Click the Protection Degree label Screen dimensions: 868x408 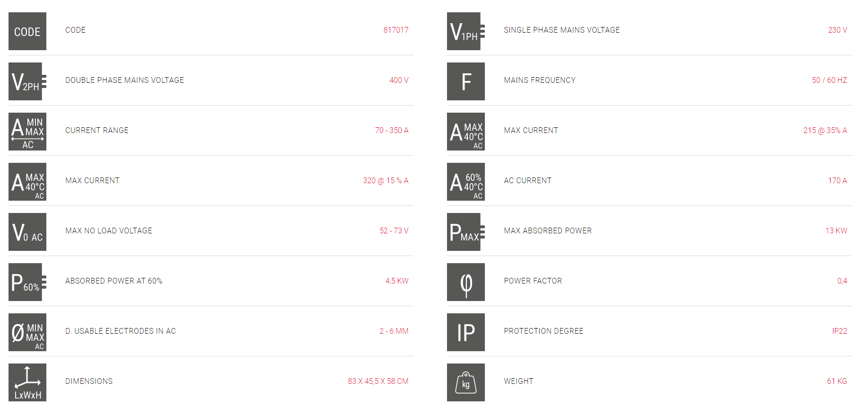tap(544, 331)
